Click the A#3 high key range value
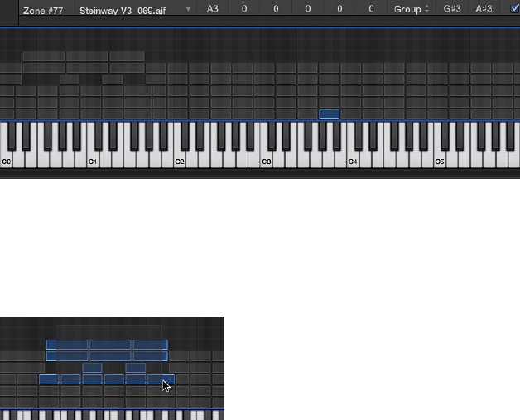Screen dimensions: 520x420 484,8
